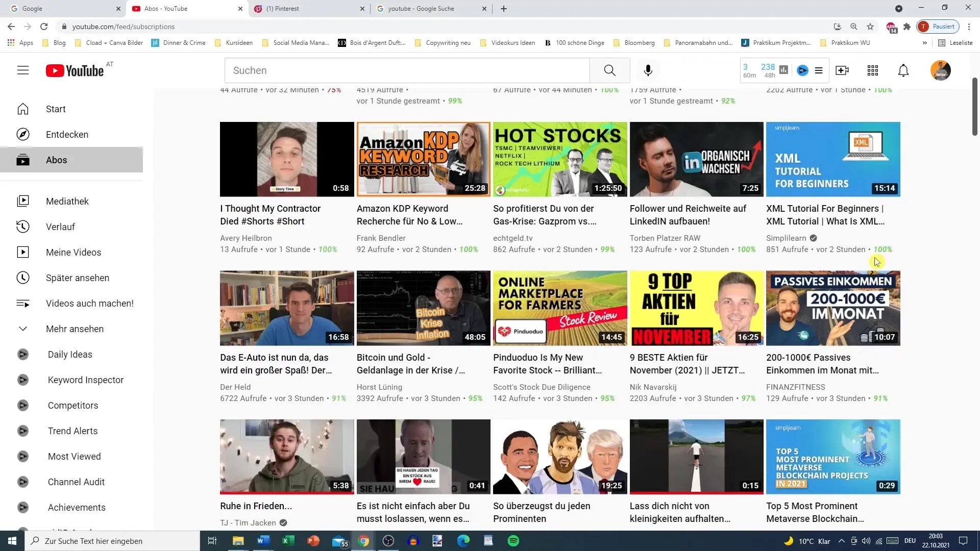Click the Suchen search field
Screen dimensions: 980x551
tap(407, 70)
